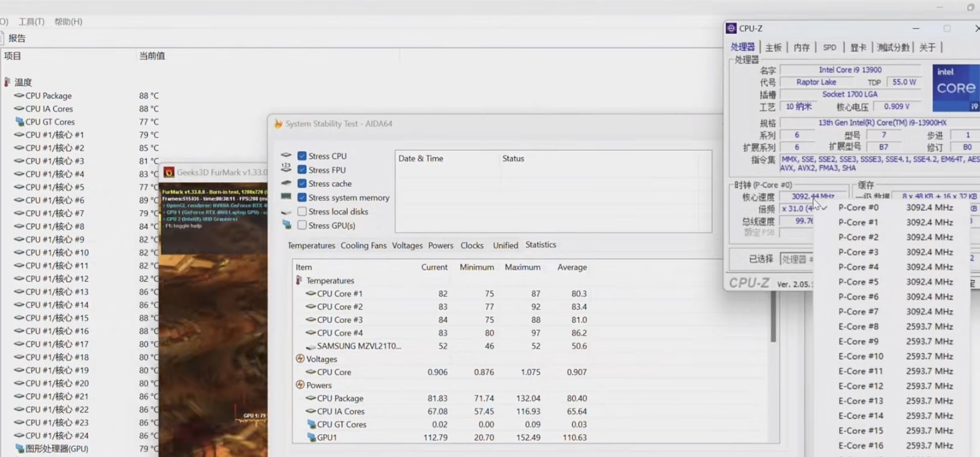Open the 内存 tab in CPU-Z
This screenshot has width=980, height=457.
[801, 47]
